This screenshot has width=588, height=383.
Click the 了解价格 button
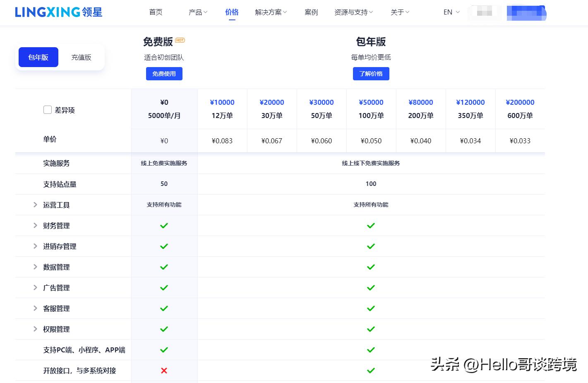(x=371, y=74)
